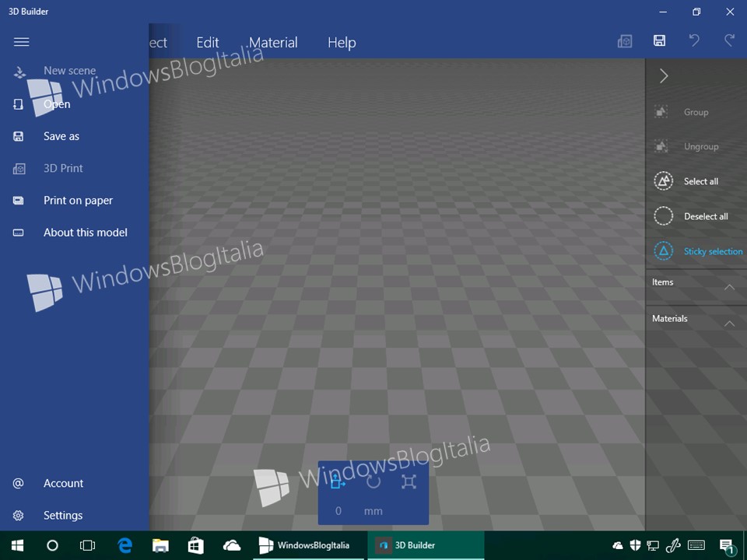This screenshot has height=560, width=747.
Task: Switch to the 3D Builder taskbar button
Action: [426, 545]
